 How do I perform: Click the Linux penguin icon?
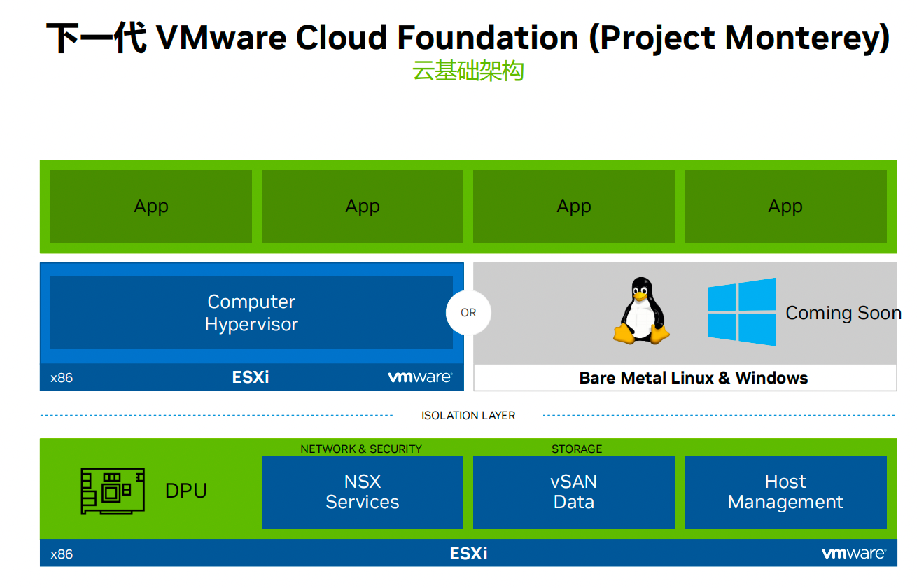[641, 311]
